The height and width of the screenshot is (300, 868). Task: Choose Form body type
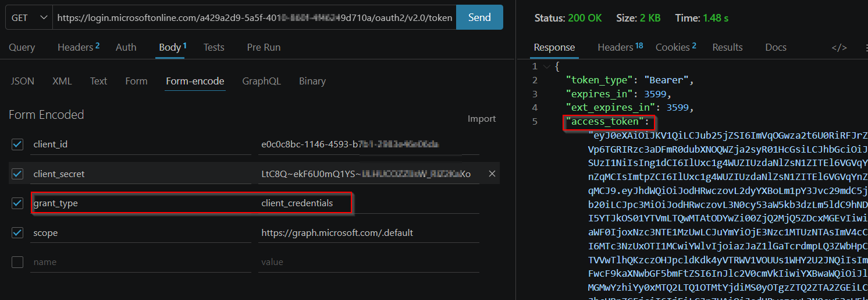click(136, 81)
